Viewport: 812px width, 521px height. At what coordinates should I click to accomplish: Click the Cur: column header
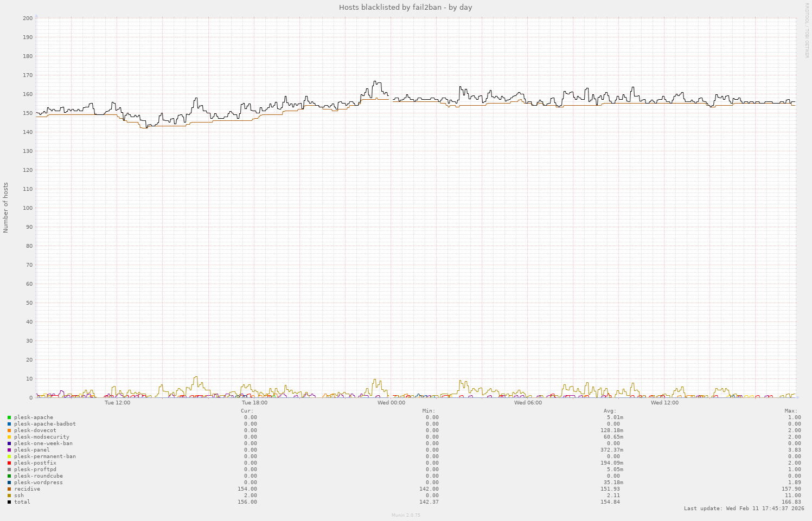coord(247,411)
